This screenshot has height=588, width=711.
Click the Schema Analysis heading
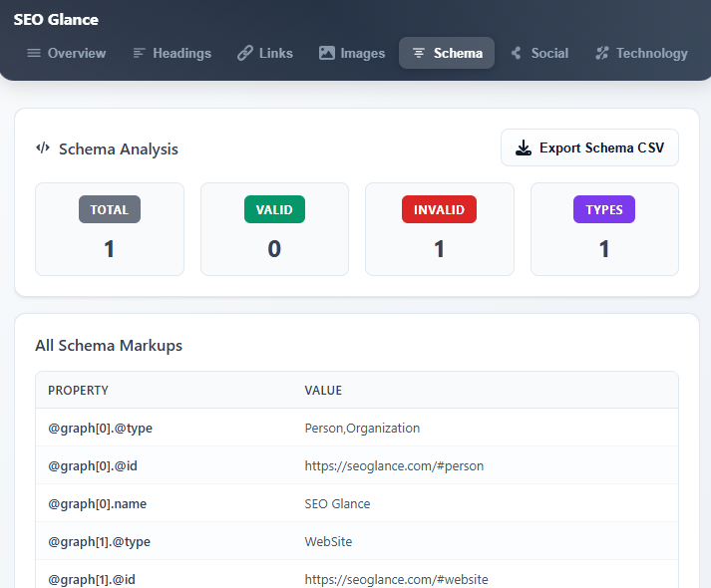pyautogui.click(x=119, y=149)
